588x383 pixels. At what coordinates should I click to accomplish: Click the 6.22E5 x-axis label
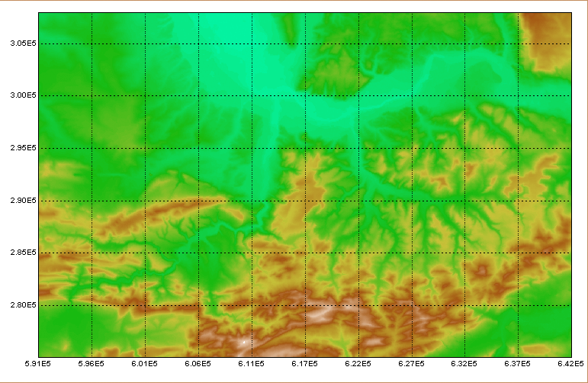pos(358,363)
